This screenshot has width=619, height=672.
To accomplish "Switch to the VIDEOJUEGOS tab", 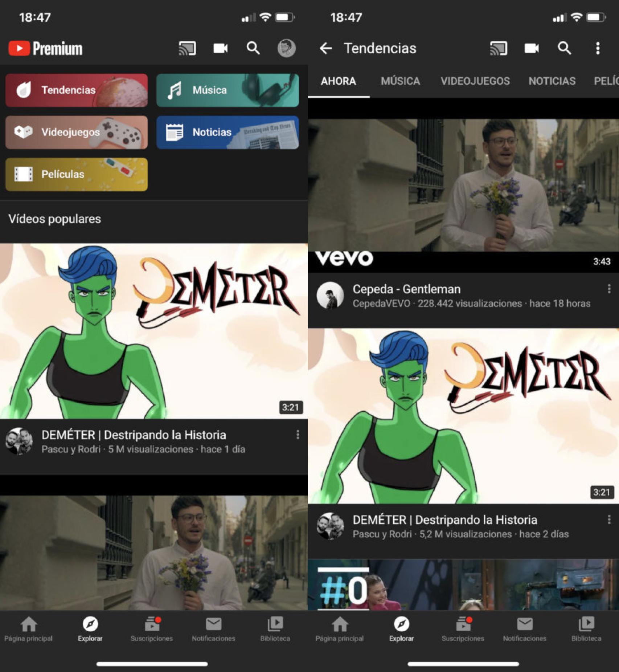I will [475, 81].
